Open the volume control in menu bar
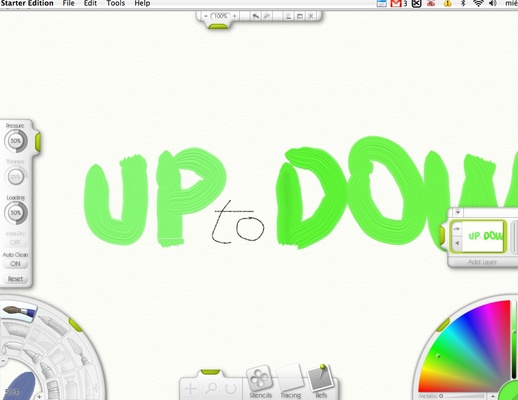 [493, 3]
